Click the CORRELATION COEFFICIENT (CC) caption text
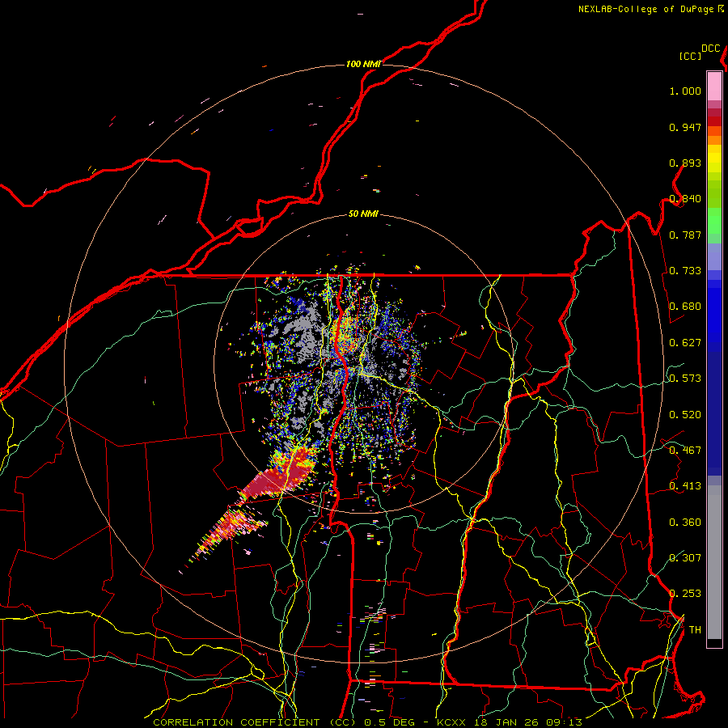The height and width of the screenshot is (728, 728). click(255, 722)
